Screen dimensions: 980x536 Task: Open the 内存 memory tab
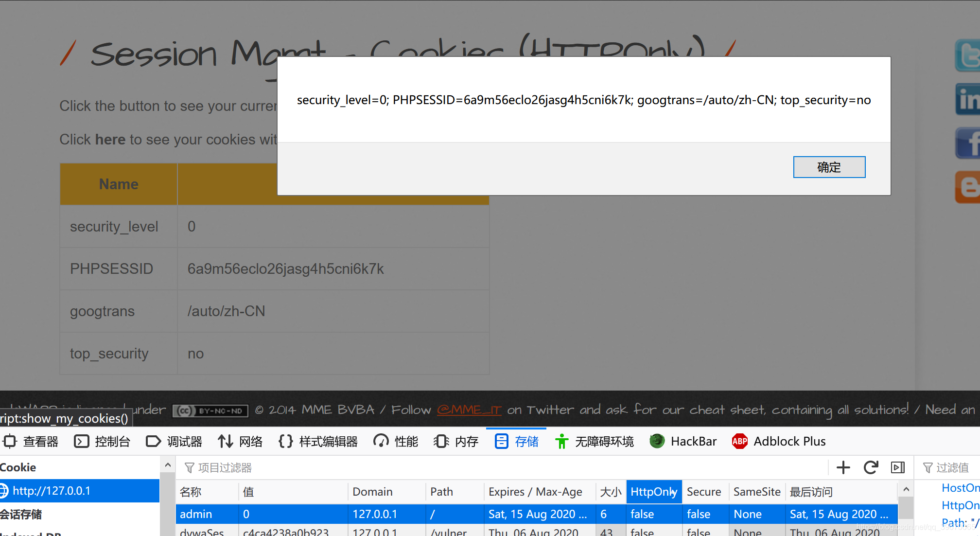(456, 441)
